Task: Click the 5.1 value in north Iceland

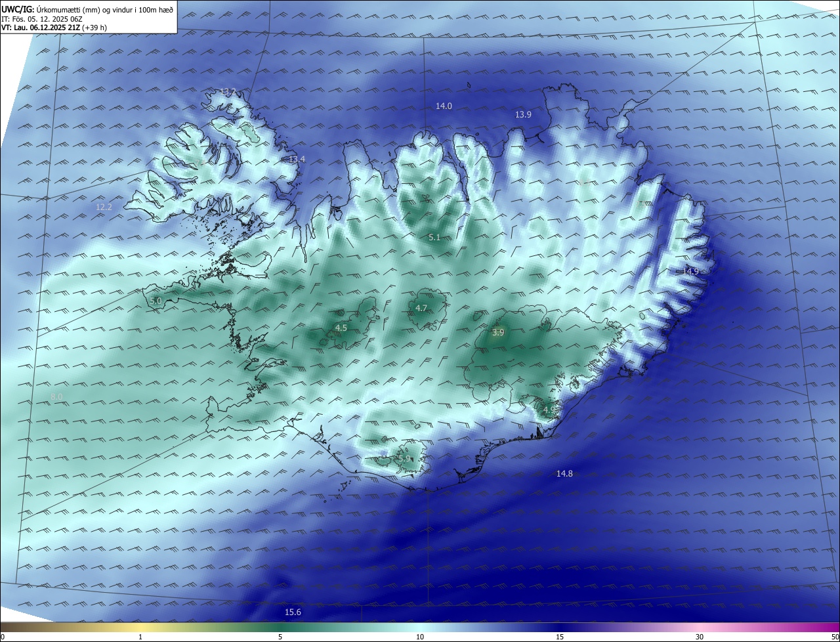Action: [x=434, y=237]
